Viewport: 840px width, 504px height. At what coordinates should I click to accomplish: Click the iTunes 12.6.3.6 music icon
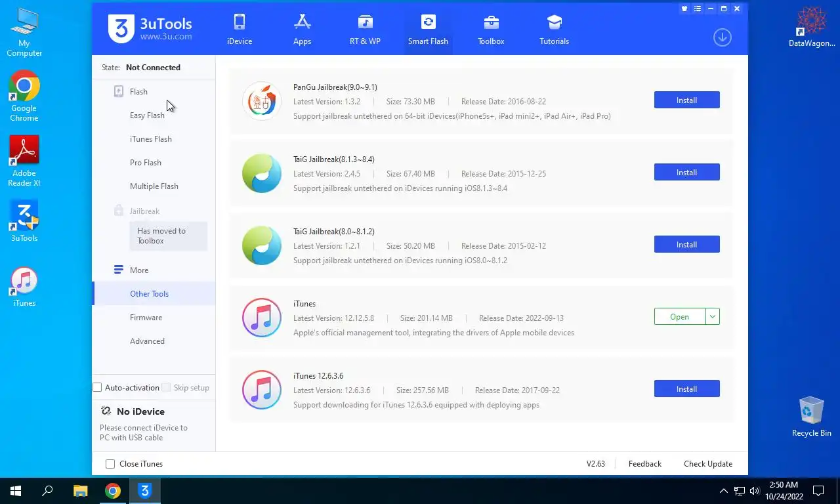[262, 390]
